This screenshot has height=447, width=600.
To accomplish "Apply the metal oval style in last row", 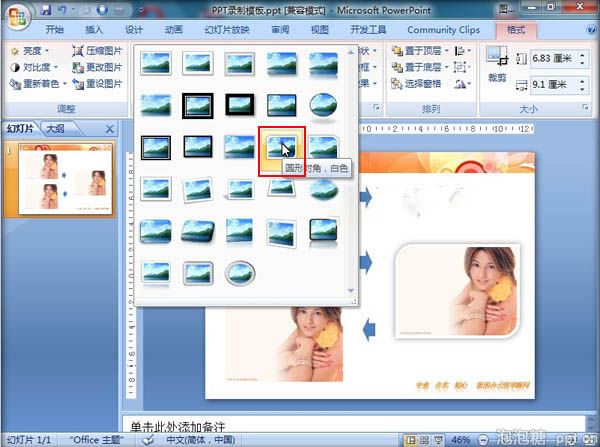I will tap(240, 274).
